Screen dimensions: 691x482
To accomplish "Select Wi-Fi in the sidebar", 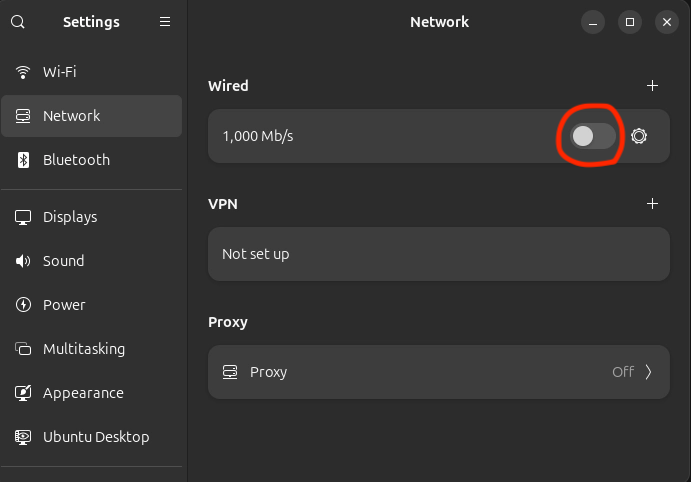I will pos(92,72).
